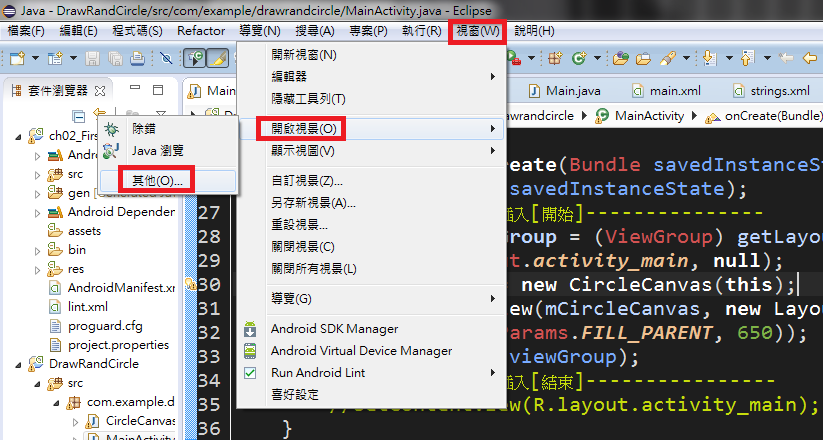Toggle the Mark Occurrences highlighter button

(217, 58)
